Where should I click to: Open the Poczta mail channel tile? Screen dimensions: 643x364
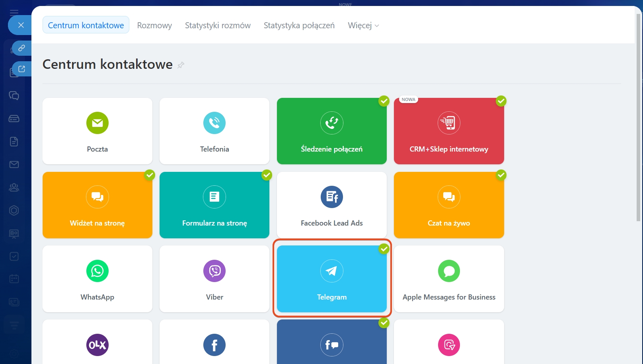[97, 131]
